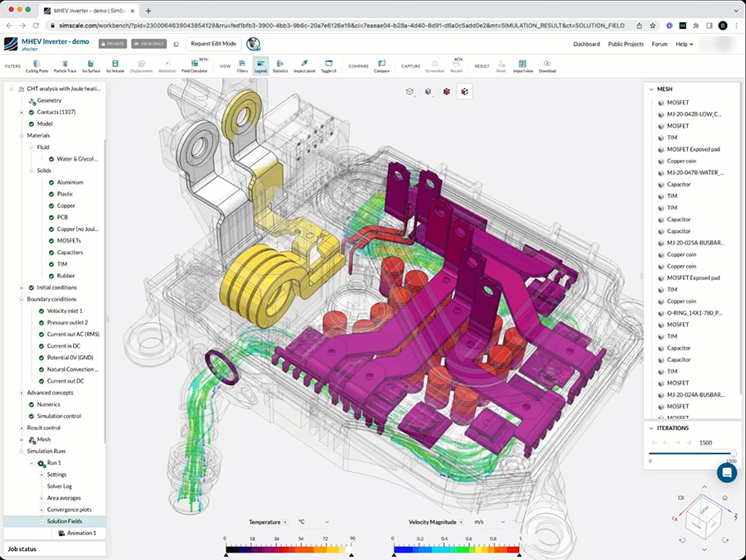This screenshot has width=746, height=560.
Task: Expand the Contacts (1337) node
Action: pyautogui.click(x=22, y=112)
